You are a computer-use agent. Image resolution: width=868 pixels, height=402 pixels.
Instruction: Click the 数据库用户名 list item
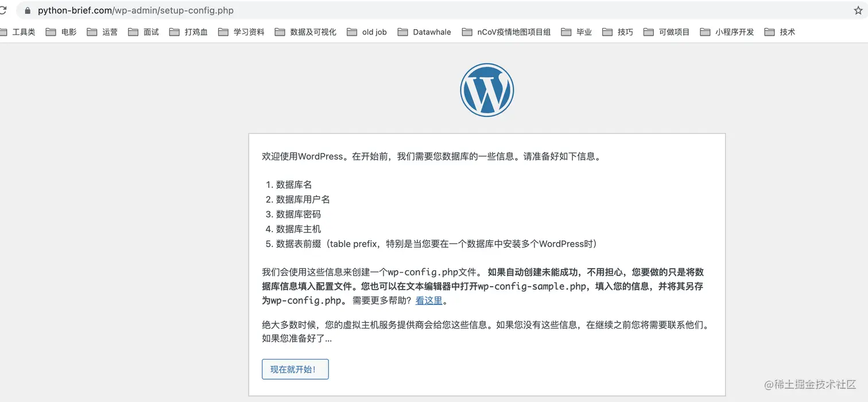(x=303, y=200)
